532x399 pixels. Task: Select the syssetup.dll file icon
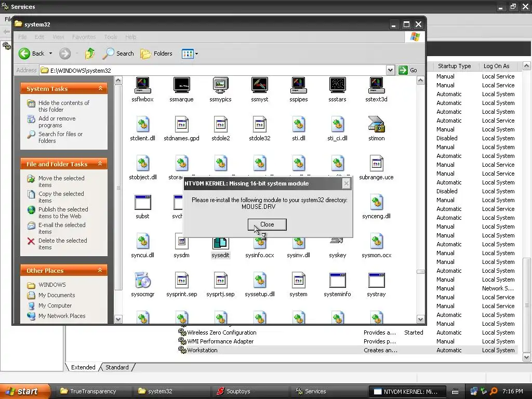tap(260, 280)
